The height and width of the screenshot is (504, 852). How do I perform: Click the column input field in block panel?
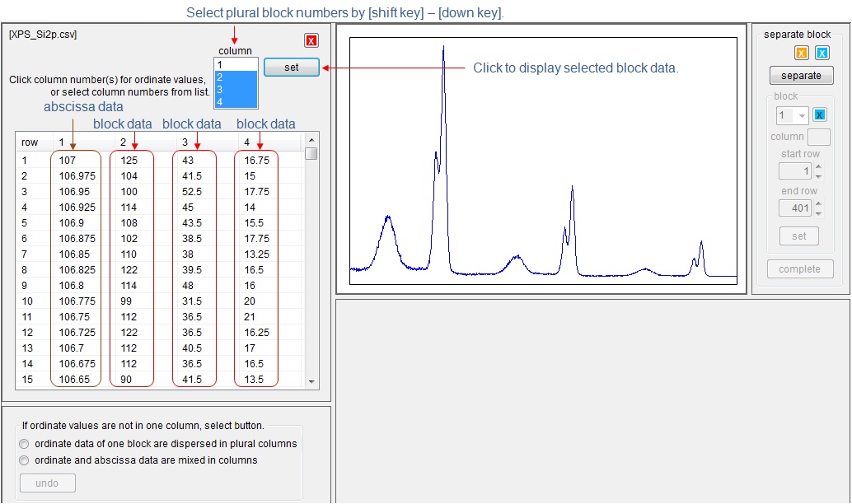(x=818, y=138)
